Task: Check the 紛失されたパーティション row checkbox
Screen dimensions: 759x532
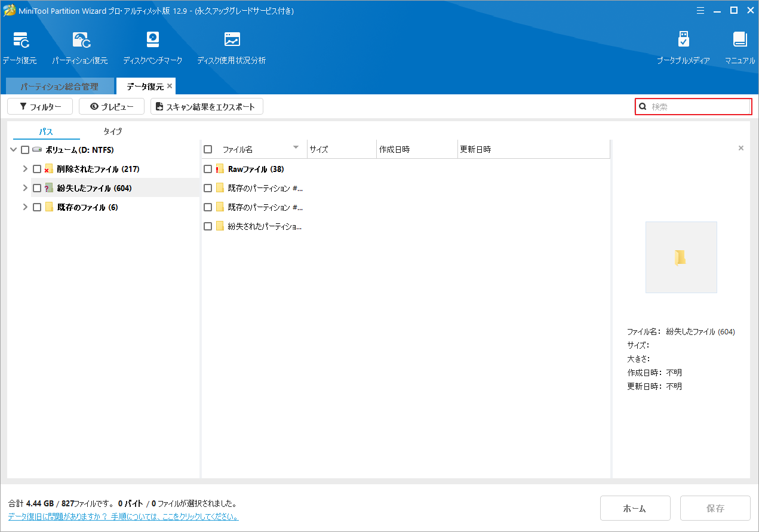Action: click(208, 226)
